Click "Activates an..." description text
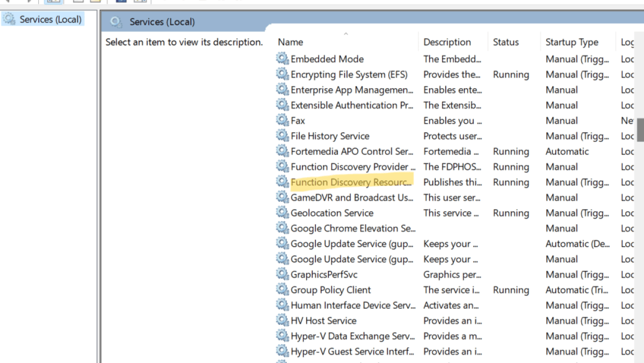 [451, 305]
